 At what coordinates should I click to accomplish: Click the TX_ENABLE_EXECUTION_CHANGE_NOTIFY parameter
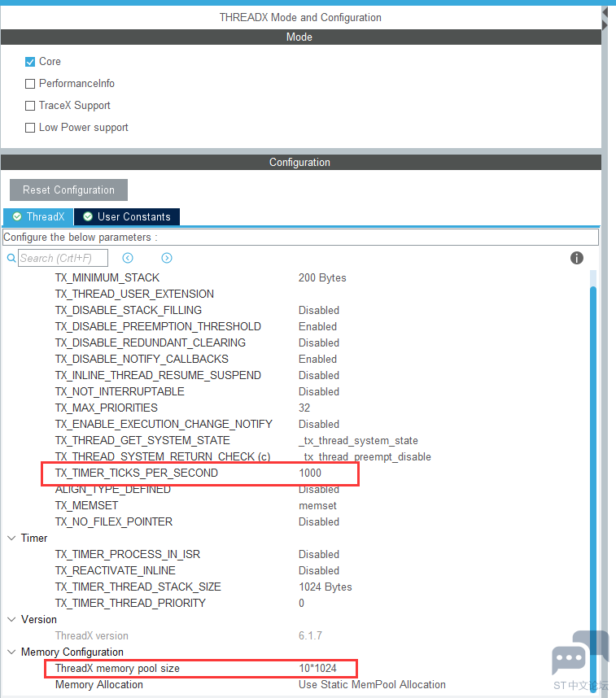164,424
